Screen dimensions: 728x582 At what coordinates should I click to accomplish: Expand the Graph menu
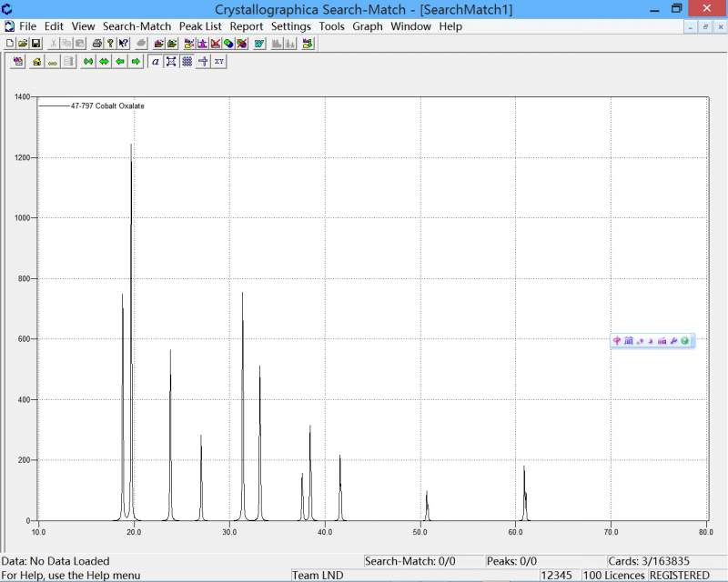tap(368, 26)
